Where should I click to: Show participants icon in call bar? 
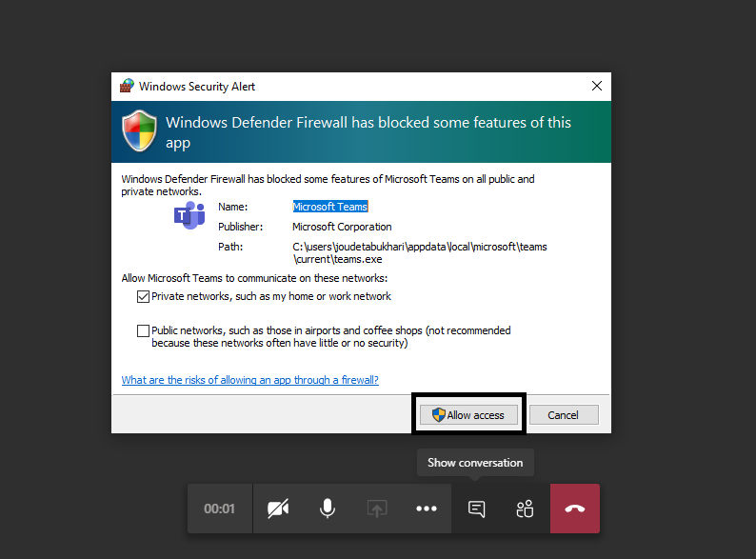(525, 509)
